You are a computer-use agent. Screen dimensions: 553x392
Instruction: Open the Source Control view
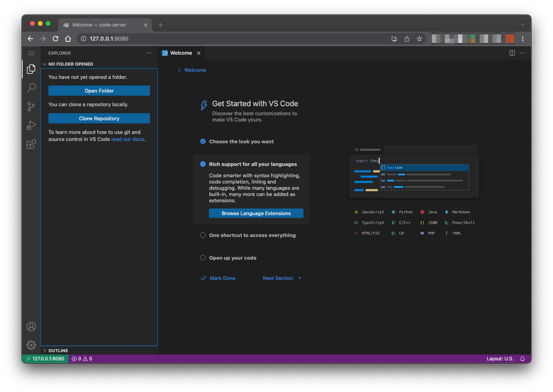(31, 107)
